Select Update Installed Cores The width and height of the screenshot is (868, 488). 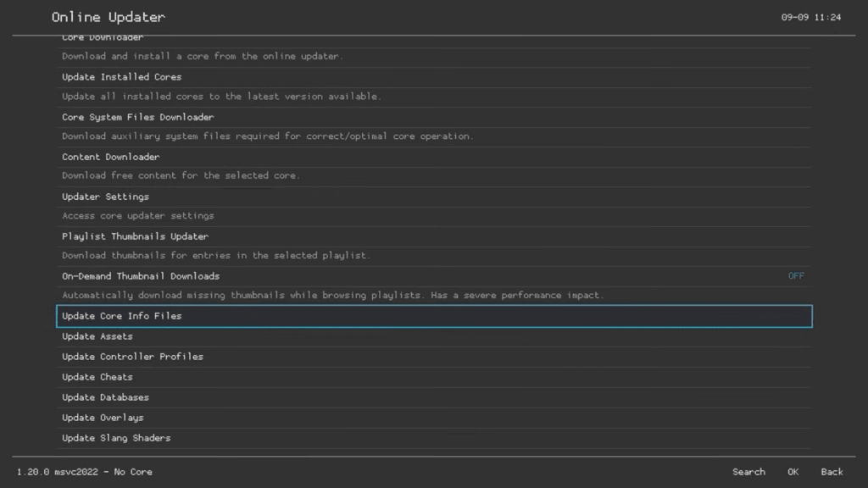click(121, 77)
